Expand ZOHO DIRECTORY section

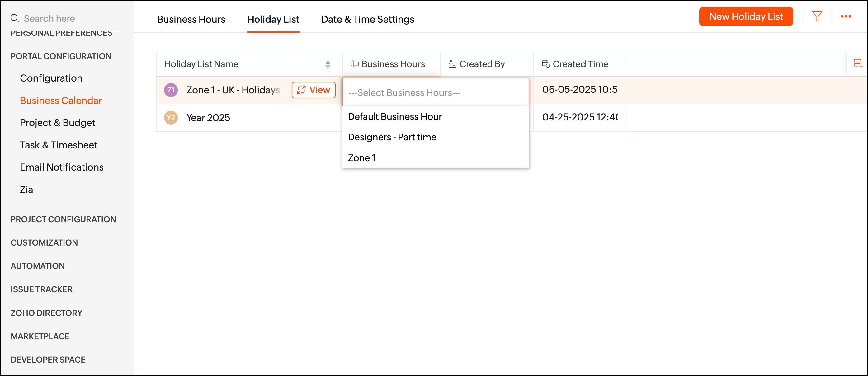46,313
